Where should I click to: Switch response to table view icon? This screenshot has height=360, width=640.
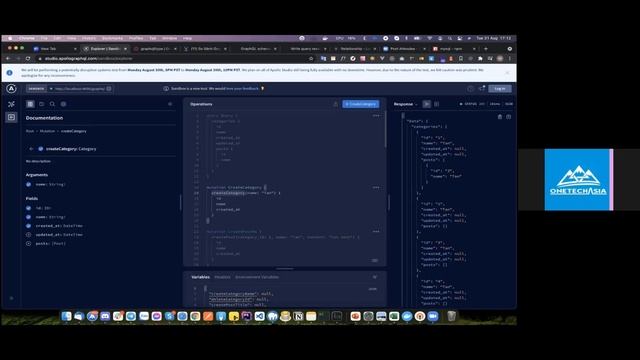coord(437,104)
